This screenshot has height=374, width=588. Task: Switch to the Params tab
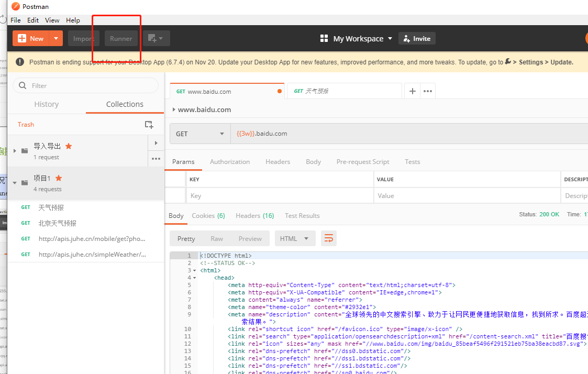[183, 162]
